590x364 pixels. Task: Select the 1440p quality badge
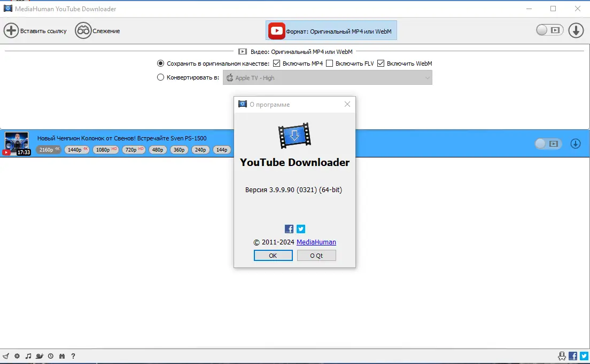(77, 149)
